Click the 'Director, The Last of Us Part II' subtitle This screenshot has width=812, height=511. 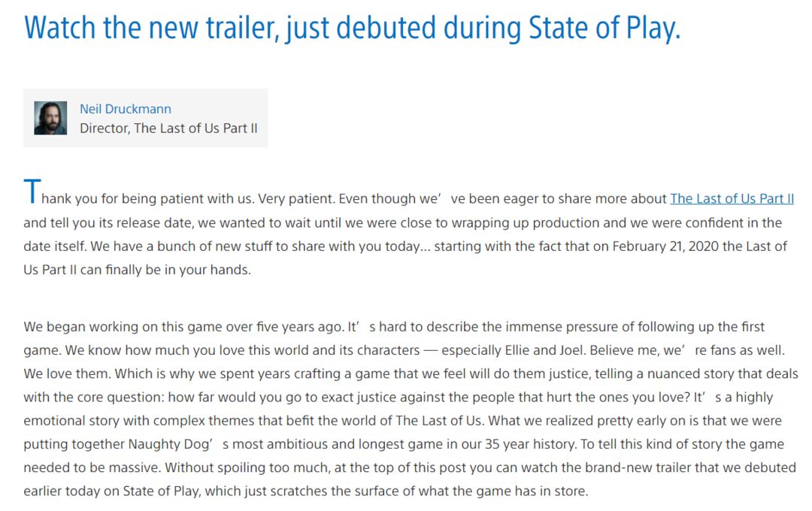tap(168, 129)
